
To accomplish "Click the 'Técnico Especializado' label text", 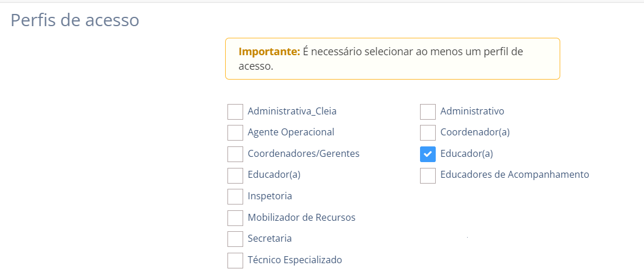I will point(295,260).
